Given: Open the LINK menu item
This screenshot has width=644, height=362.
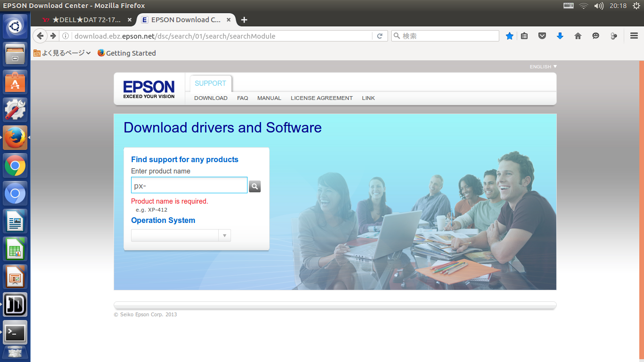Looking at the screenshot, I should point(368,98).
